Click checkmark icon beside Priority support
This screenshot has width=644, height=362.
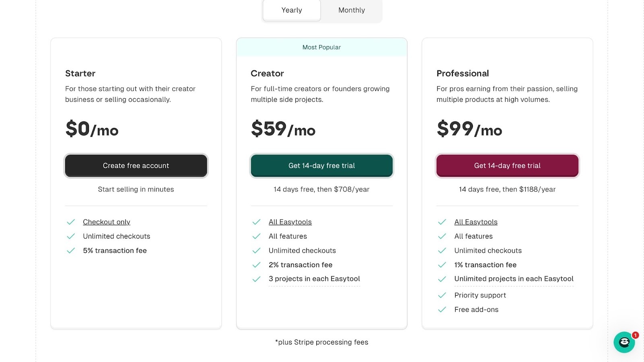click(442, 295)
